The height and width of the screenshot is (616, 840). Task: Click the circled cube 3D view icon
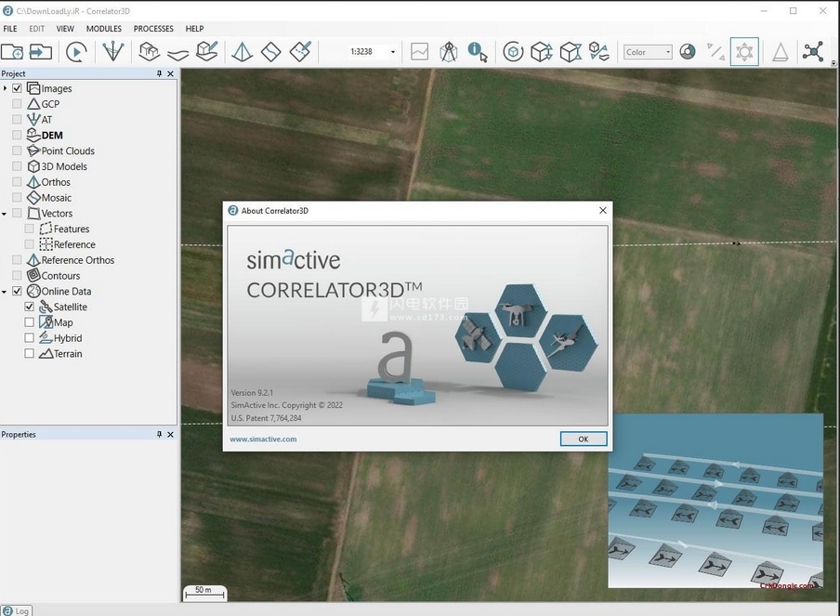pyautogui.click(x=513, y=52)
